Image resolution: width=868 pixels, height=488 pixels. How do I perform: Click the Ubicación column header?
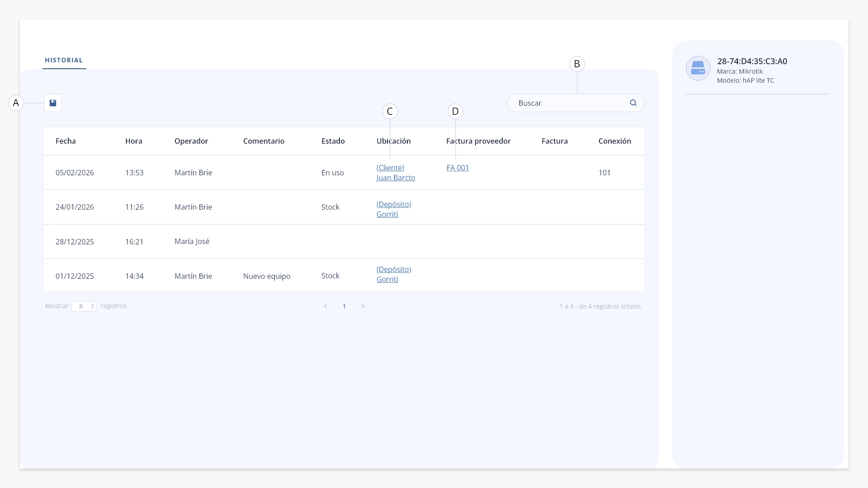[x=393, y=141]
